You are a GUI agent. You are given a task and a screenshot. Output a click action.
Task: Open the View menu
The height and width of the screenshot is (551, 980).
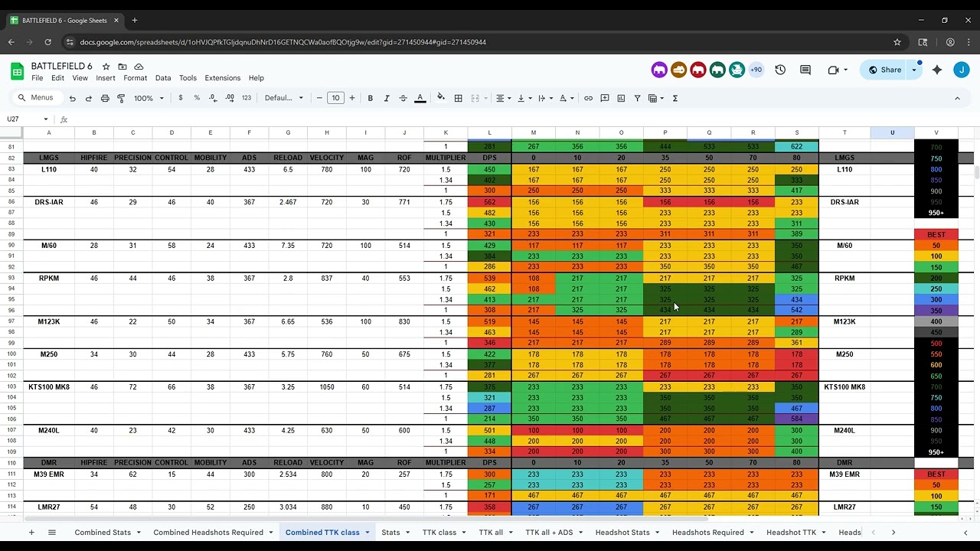80,78
